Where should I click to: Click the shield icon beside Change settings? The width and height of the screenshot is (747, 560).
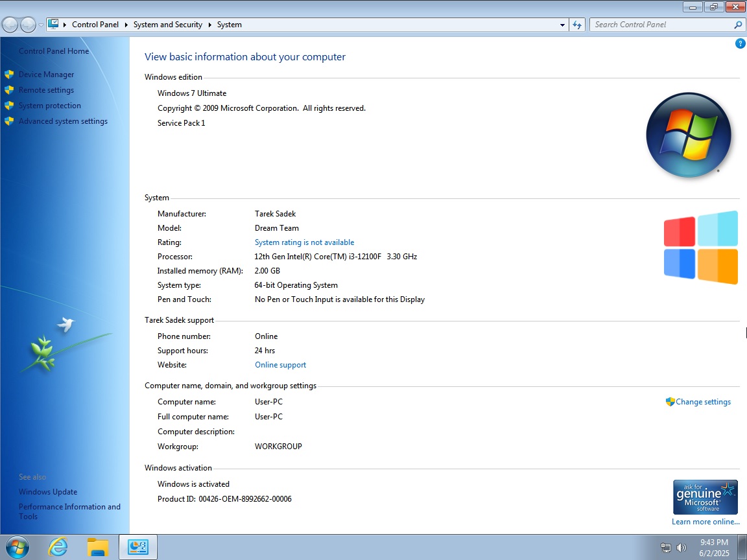pyautogui.click(x=670, y=402)
